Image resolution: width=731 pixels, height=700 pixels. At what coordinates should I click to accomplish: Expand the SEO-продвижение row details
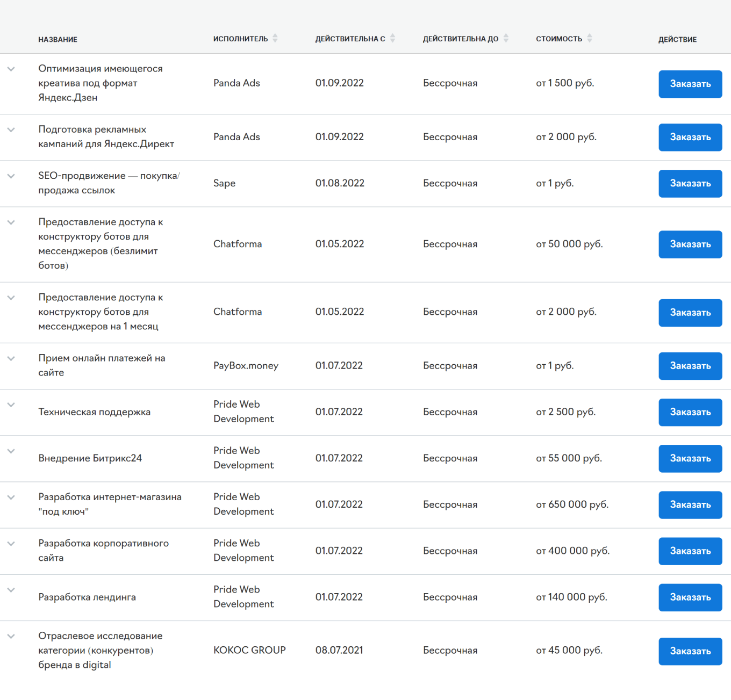tap(11, 176)
